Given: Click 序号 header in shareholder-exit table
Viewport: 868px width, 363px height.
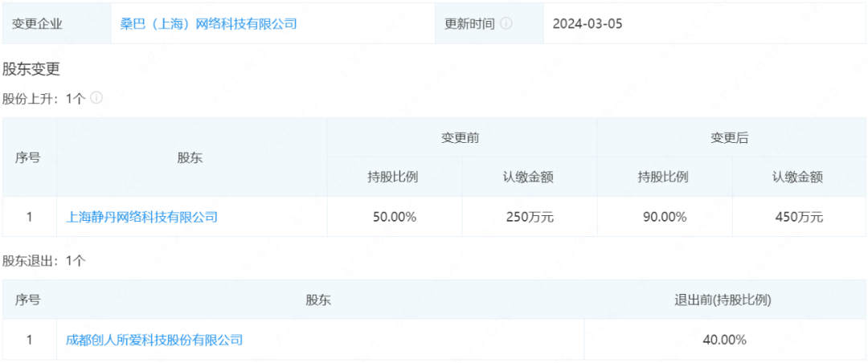Looking at the screenshot, I should click(30, 300).
